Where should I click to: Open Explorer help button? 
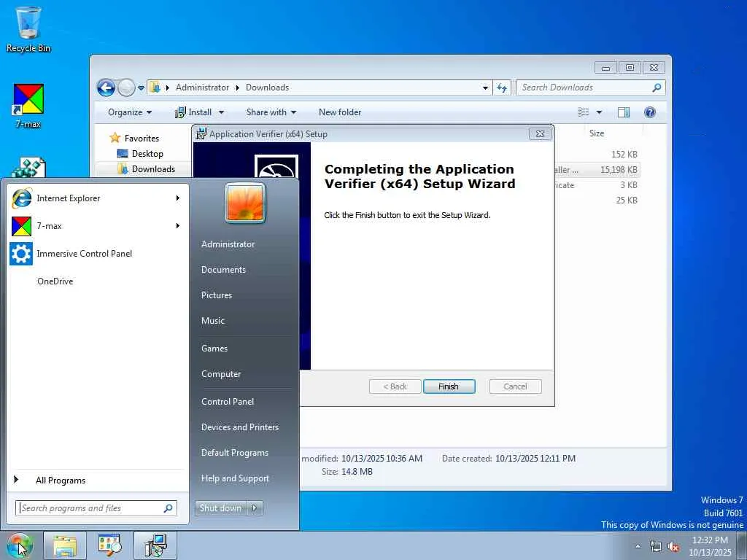(650, 112)
